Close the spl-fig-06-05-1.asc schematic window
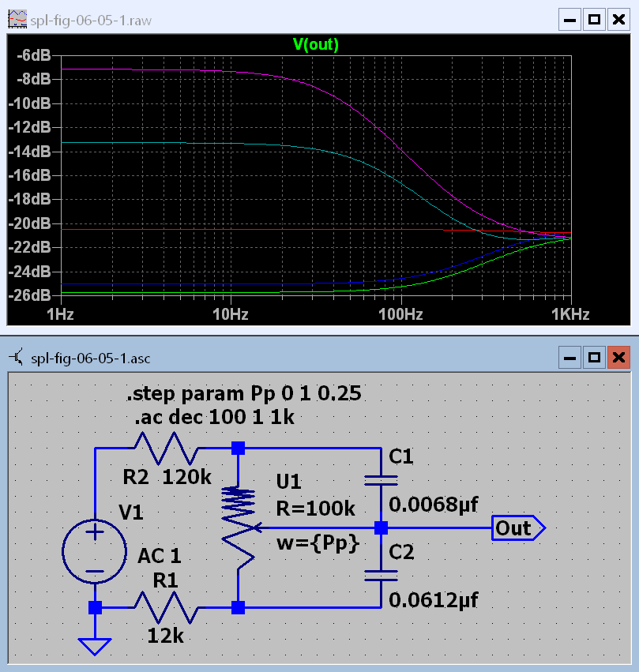 pos(618,359)
